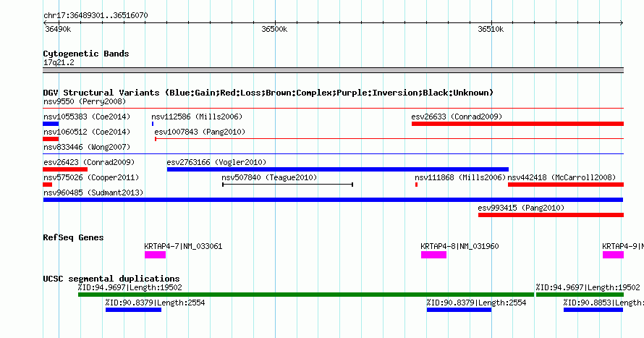644x338 pixels.
Task: Click the esv1007843 (Pang2010) label
Action: coord(200,132)
